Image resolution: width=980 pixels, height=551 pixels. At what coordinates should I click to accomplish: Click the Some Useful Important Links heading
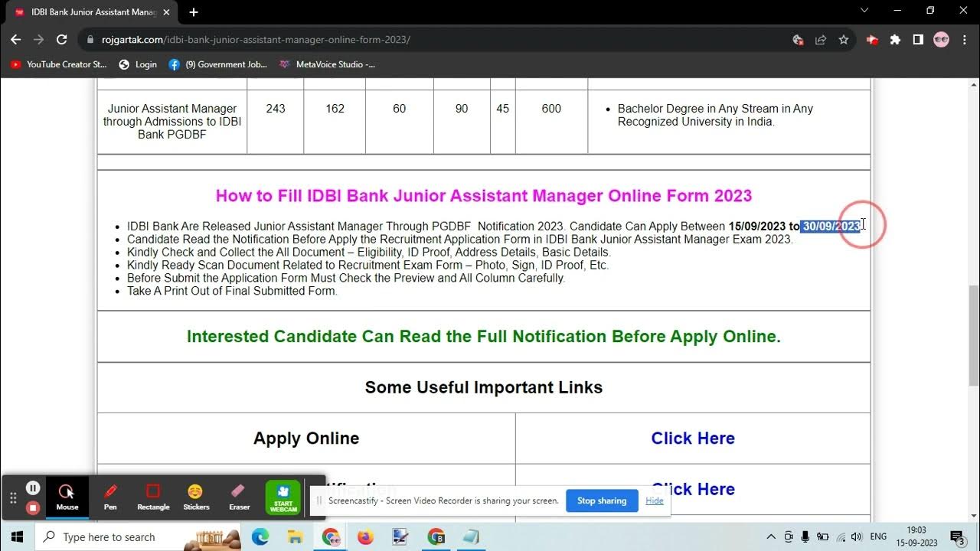pos(484,387)
